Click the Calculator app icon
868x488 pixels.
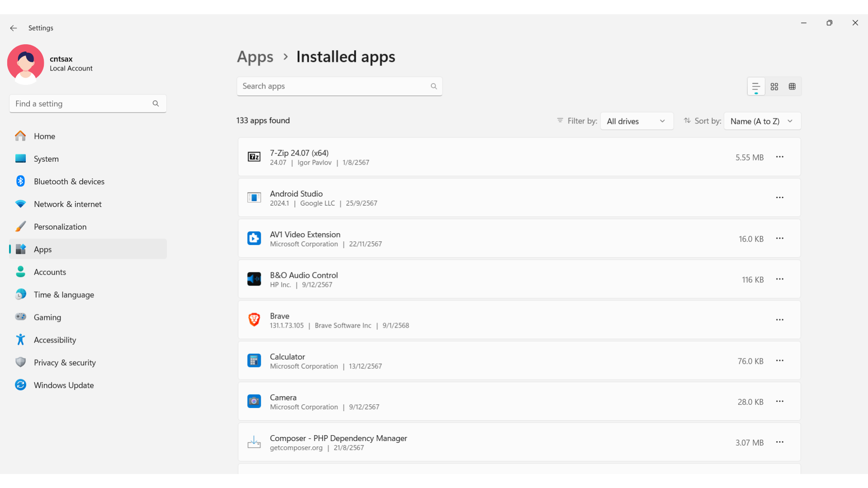(x=254, y=361)
